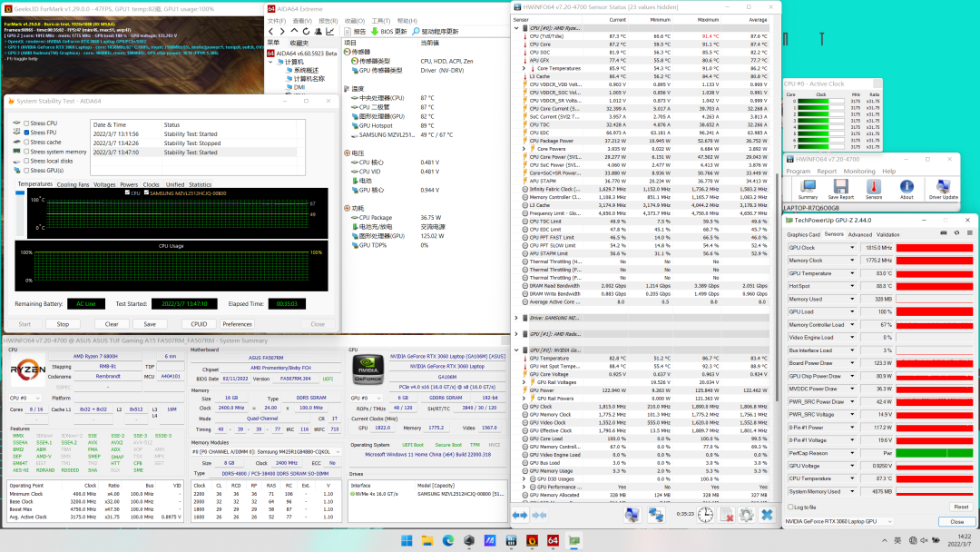This screenshot has height=552, width=980.
Task: Enable Stress system memory checkbox
Action: 26,152
